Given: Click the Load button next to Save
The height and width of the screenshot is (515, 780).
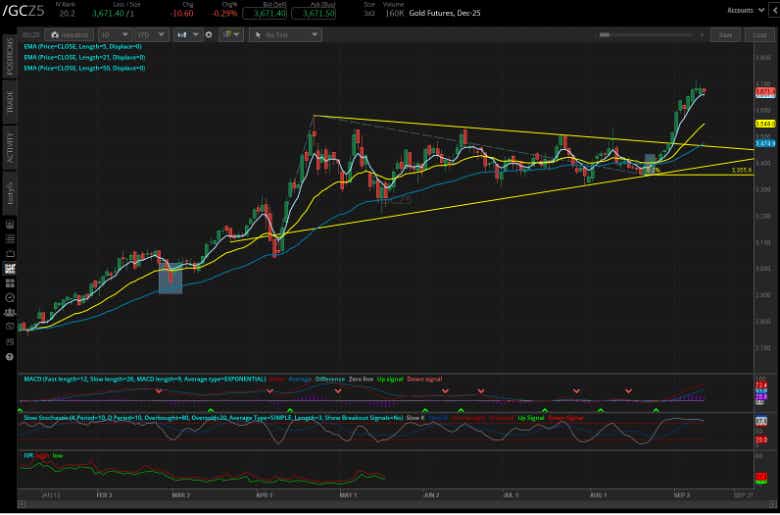Looking at the screenshot, I should click(x=759, y=35).
